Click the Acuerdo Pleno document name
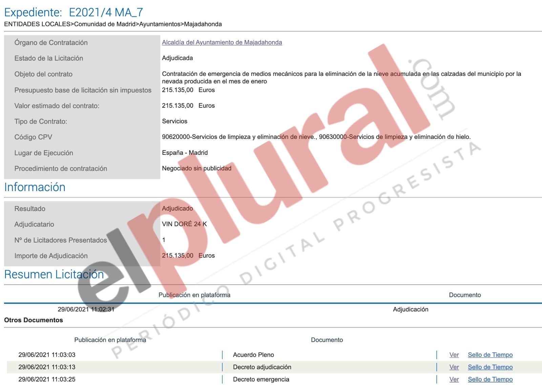Screen dimensions: 542x392 (x=253, y=355)
